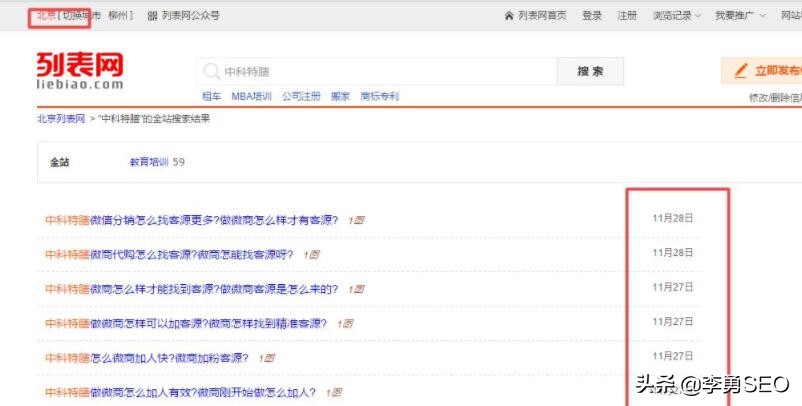Open result 中科特膳怎么微商加人快
Viewport: 802px width, 406px height.
click(x=147, y=358)
